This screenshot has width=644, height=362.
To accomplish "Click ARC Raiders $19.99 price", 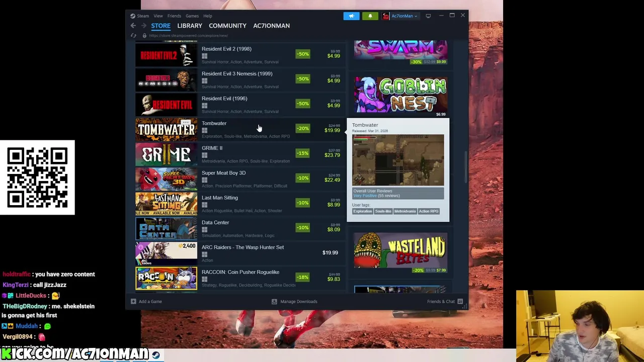I will pyautogui.click(x=330, y=252).
